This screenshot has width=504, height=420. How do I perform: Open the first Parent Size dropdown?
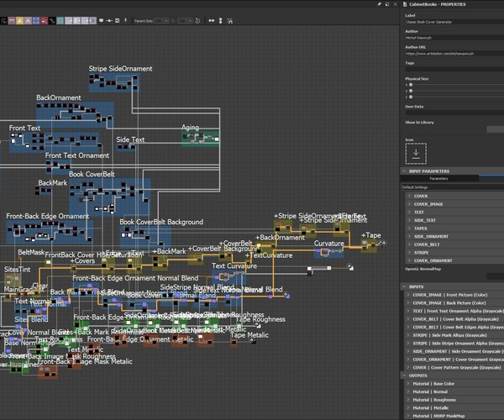[161, 21]
